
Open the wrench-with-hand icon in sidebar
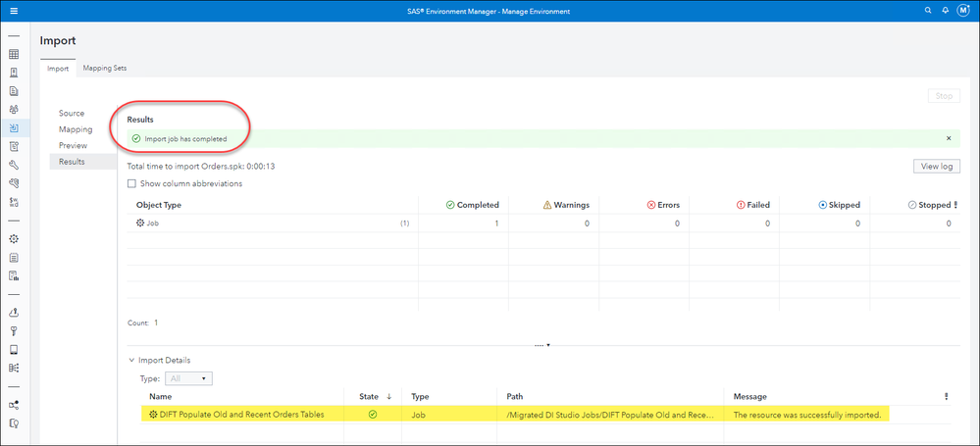pyautogui.click(x=14, y=183)
